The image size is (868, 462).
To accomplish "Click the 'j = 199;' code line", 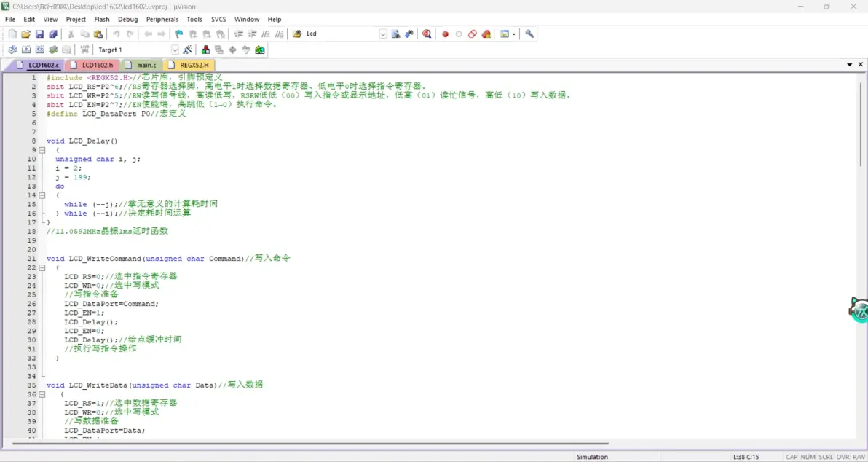I will coord(73,177).
